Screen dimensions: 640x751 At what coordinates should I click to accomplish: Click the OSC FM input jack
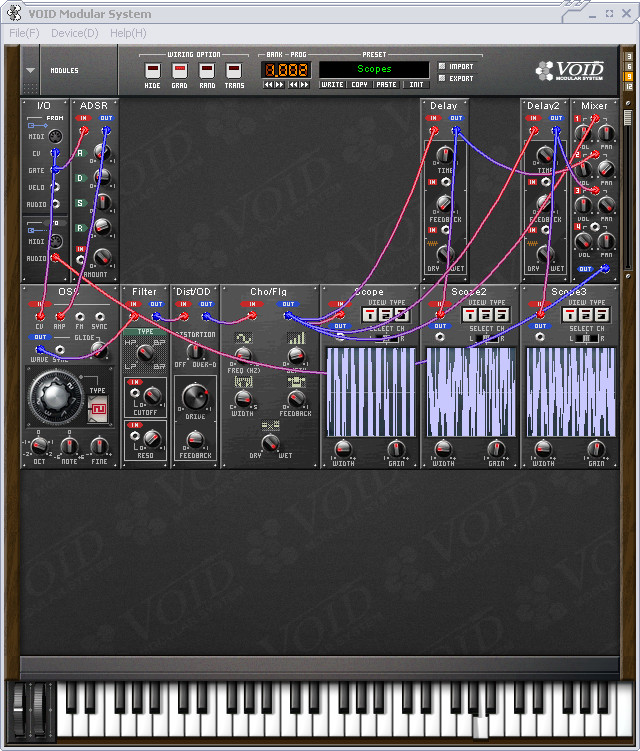80,317
